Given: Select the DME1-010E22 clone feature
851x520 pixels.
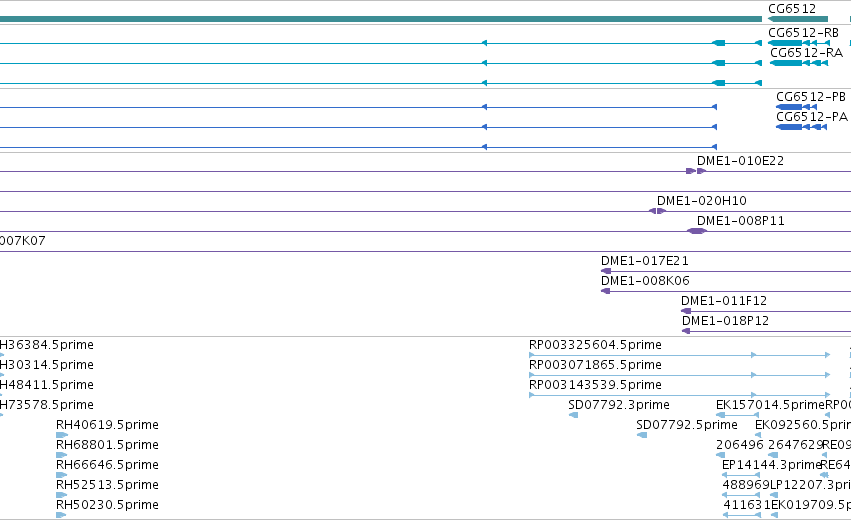Looking at the screenshot, I should click(x=696, y=171).
